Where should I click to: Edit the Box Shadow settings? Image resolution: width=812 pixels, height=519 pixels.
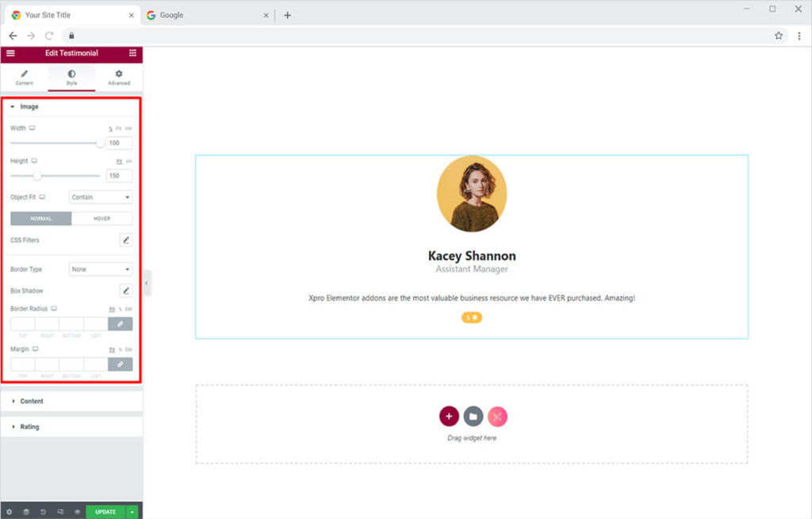[x=125, y=291]
